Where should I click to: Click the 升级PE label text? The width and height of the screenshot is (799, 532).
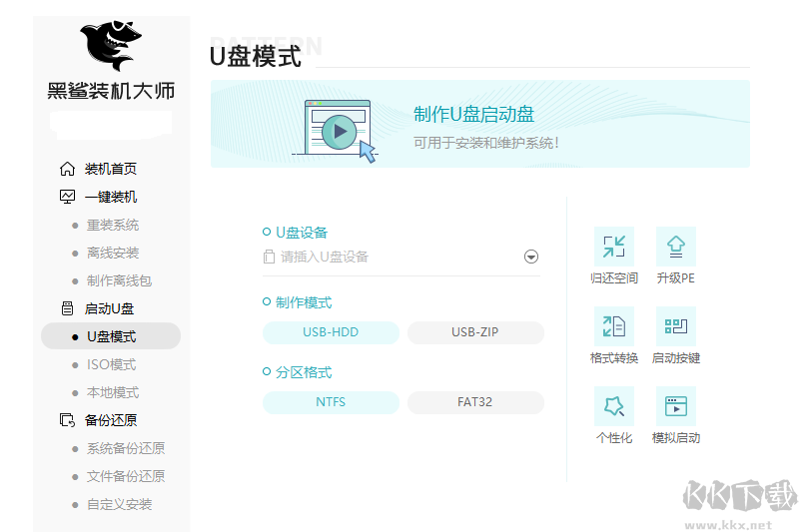[676, 278]
